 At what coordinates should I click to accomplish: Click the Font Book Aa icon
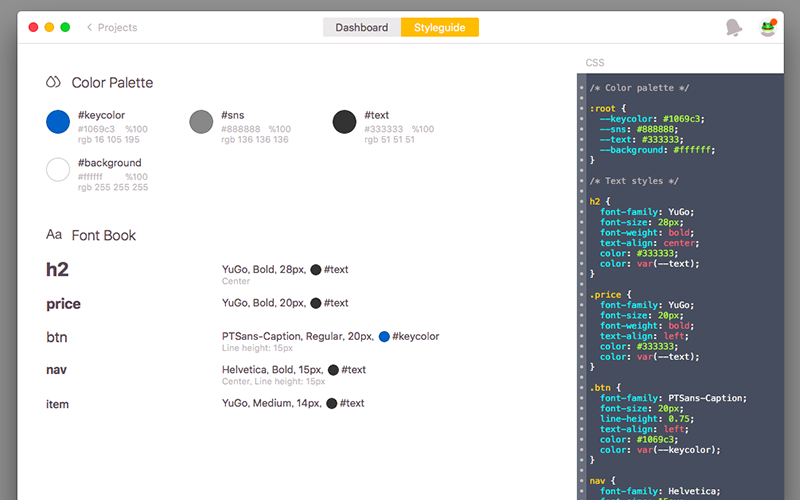pyautogui.click(x=54, y=235)
